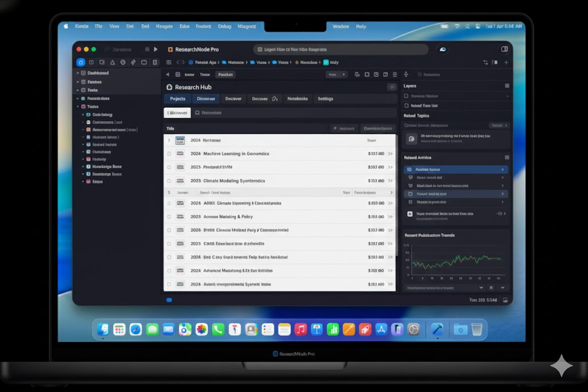588x392 pixels.
Task: Click the plus icon above the Layers panel
Action: click(506, 62)
